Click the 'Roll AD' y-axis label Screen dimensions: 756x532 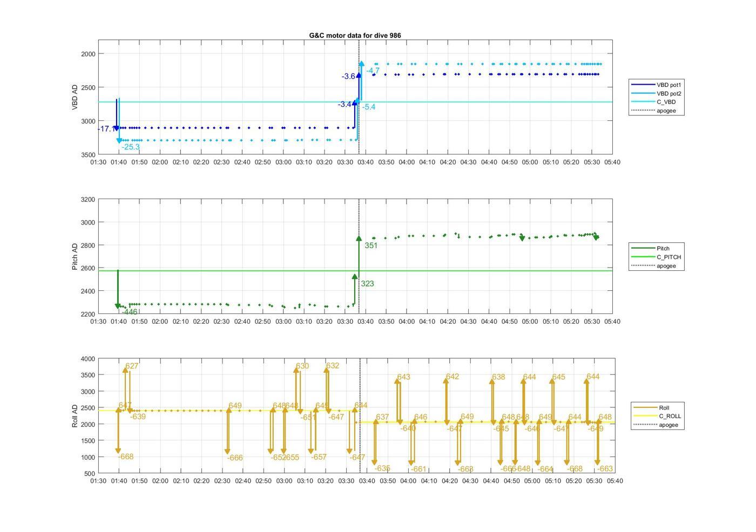tap(75, 415)
